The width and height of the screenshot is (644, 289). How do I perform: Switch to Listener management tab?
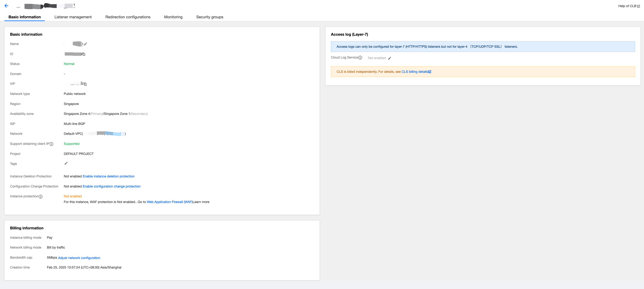[x=73, y=17]
